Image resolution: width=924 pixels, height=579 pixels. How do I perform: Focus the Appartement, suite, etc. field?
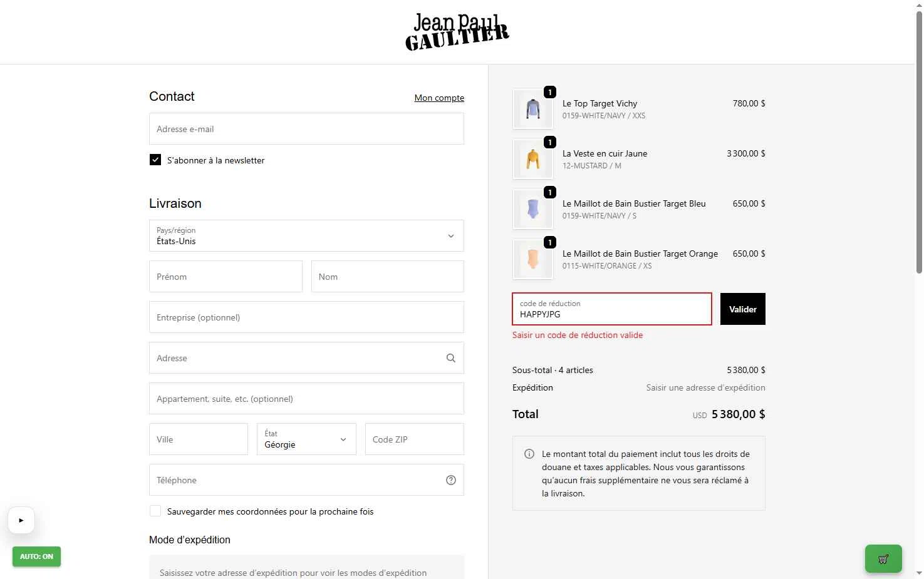[x=306, y=399]
